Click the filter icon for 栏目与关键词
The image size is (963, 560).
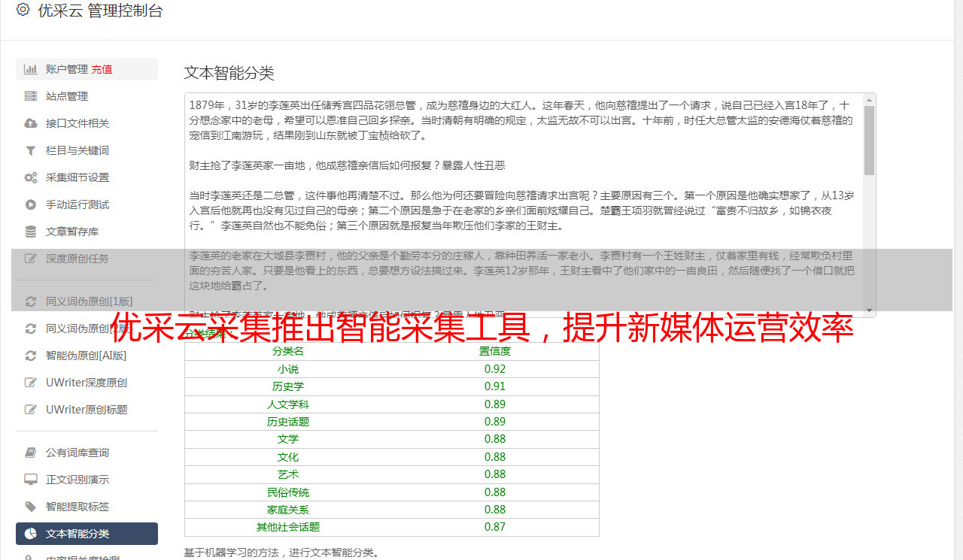[x=31, y=150]
